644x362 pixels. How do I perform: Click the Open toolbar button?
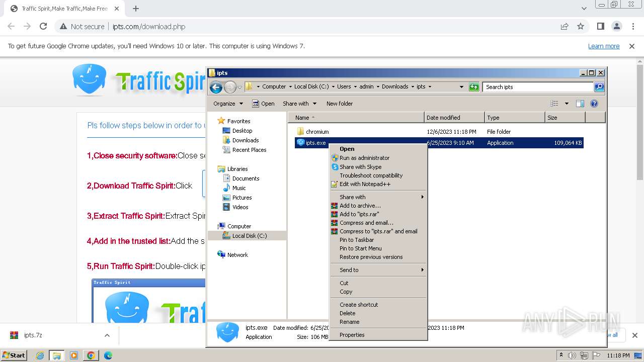[x=263, y=104]
